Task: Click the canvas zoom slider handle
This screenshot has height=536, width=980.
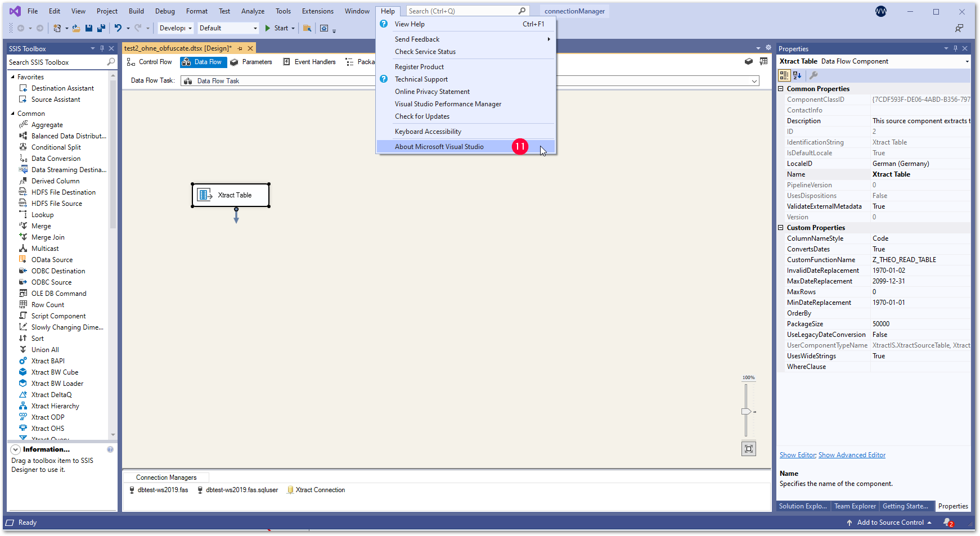Action: (746, 412)
